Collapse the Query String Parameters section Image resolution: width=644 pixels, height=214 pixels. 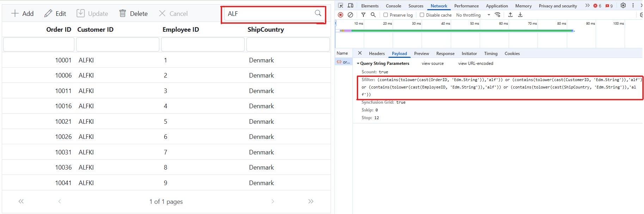coord(358,63)
